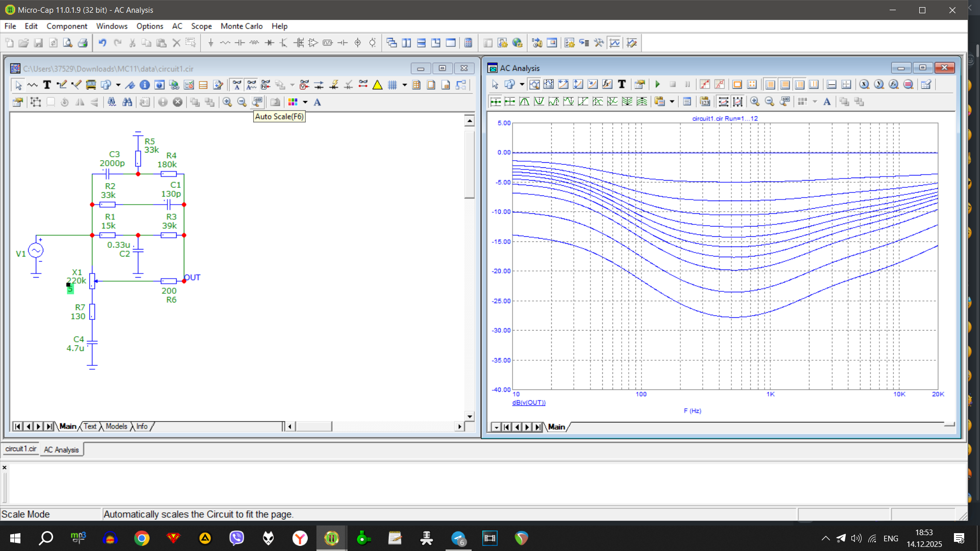Screen dimensions: 980x551
Task: Click the Go To X magnifier icon
Action: click(864, 85)
